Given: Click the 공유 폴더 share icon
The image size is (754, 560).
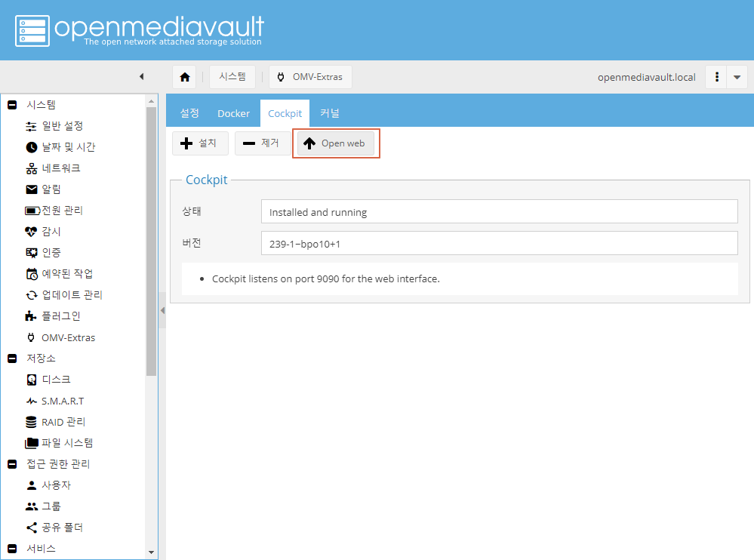Looking at the screenshot, I should click(31, 528).
